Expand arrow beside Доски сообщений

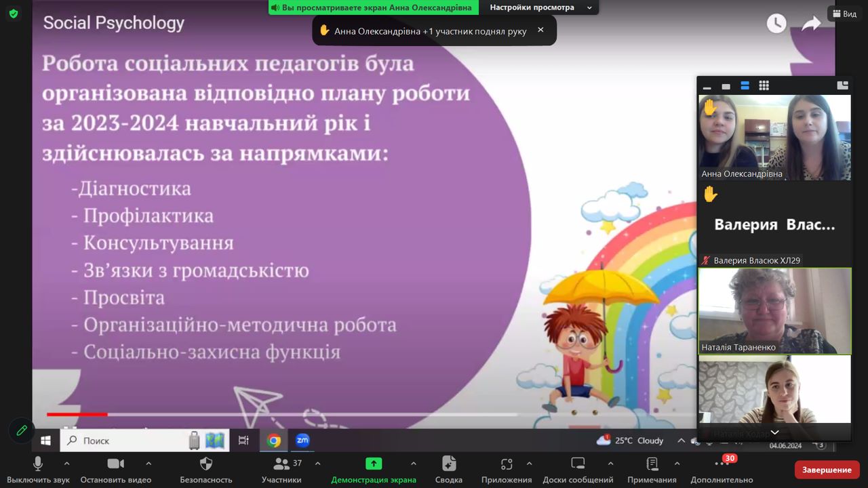[x=610, y=464]
